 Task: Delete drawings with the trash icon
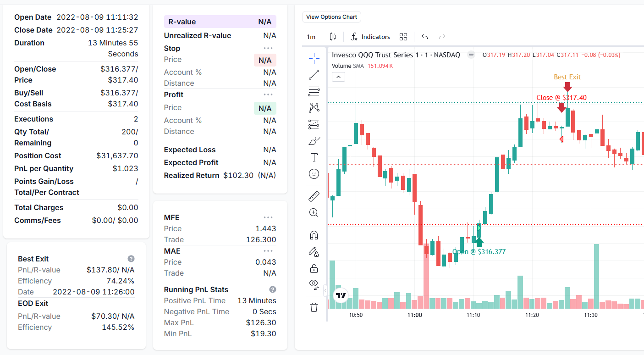(314, 307)
